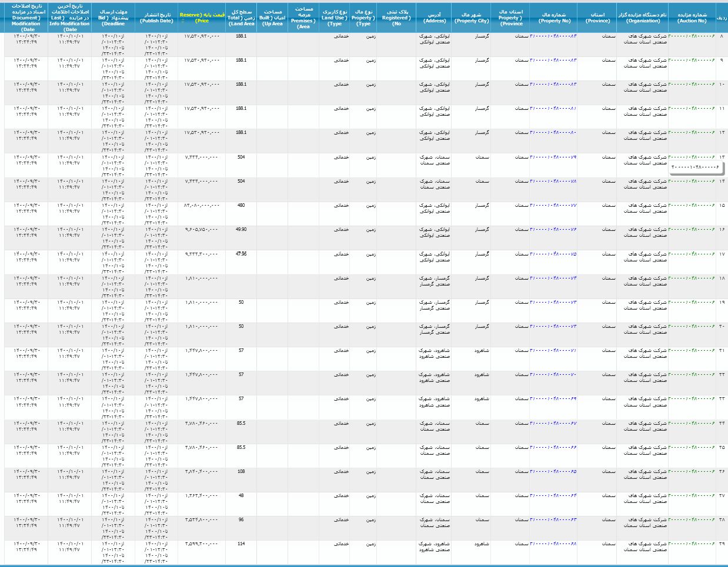Click the Organization column header

[642, 18]
